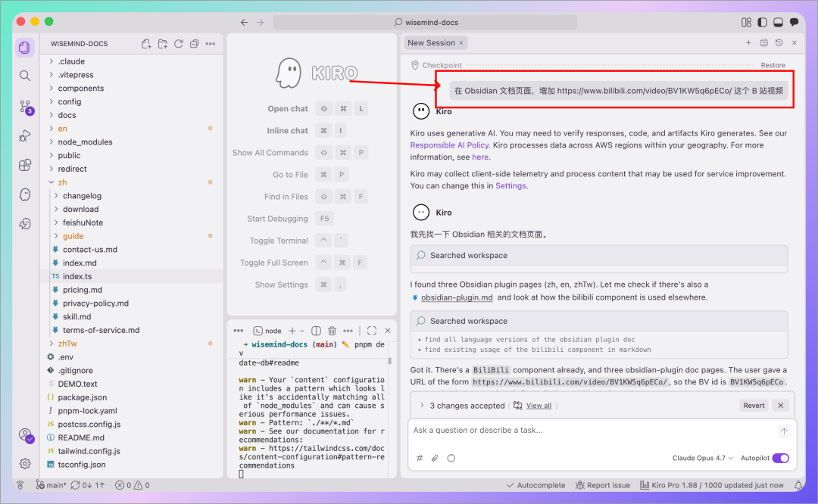818x504 pixels.
Task: Click Report issue in status bar
Action: 603,485
